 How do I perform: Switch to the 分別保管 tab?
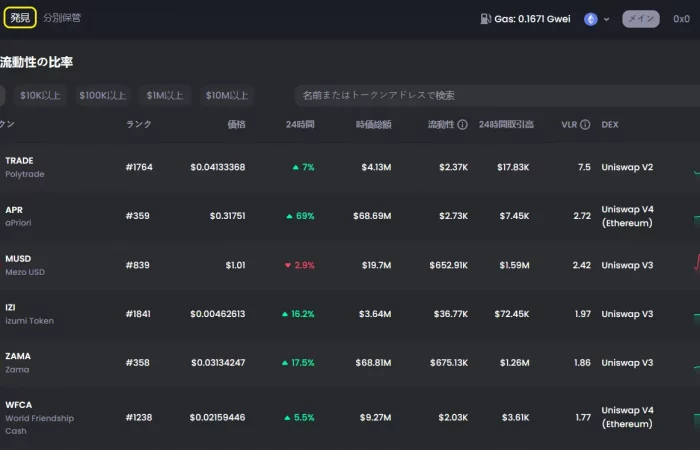coord(62,18)
